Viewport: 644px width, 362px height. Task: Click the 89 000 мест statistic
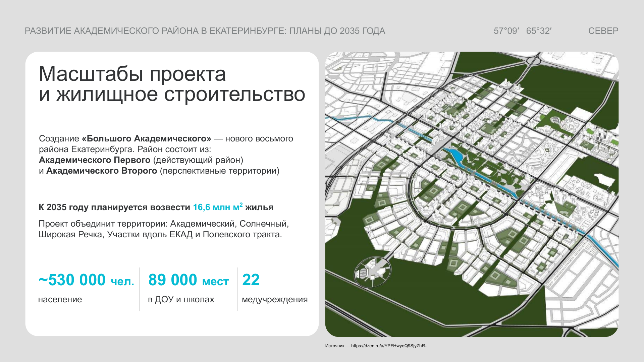(x=188, y=280)
